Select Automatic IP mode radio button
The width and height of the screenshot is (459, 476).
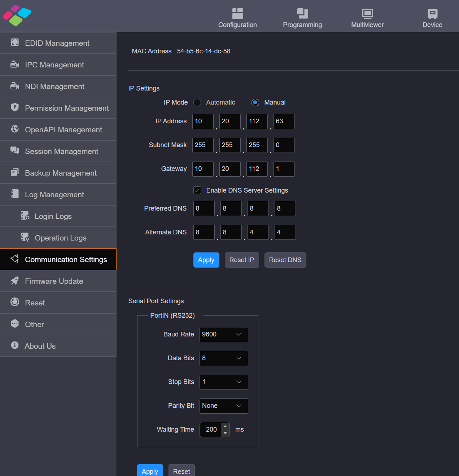(x=197, y=103)
